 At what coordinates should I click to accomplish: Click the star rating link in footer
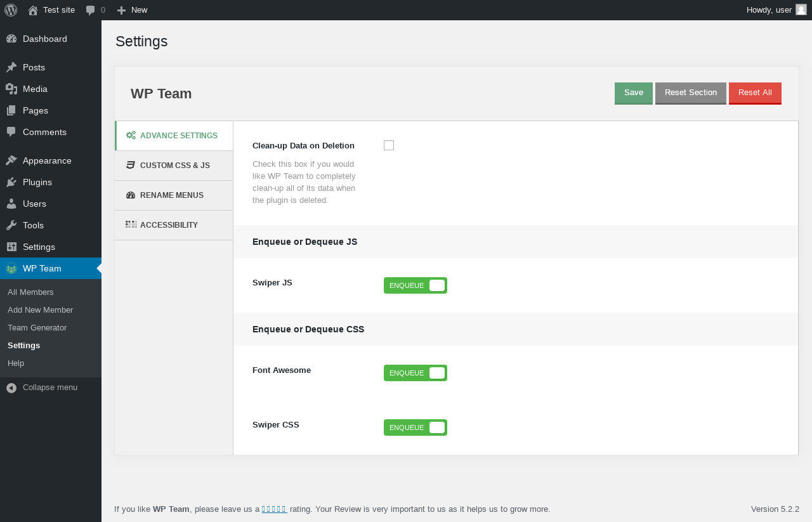coord(275,509)
